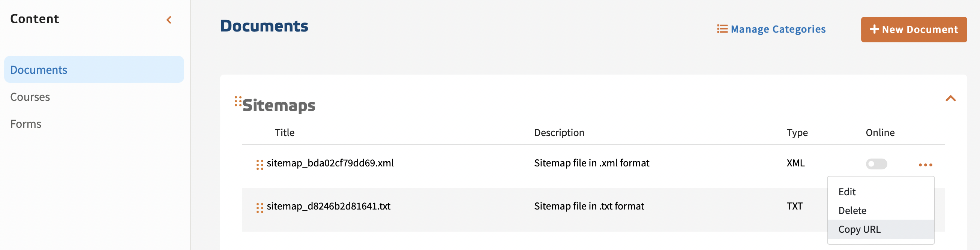Viewport: 980px width, 250px height.
Task: Click the New Document button
Action: [x=913, y=29]
